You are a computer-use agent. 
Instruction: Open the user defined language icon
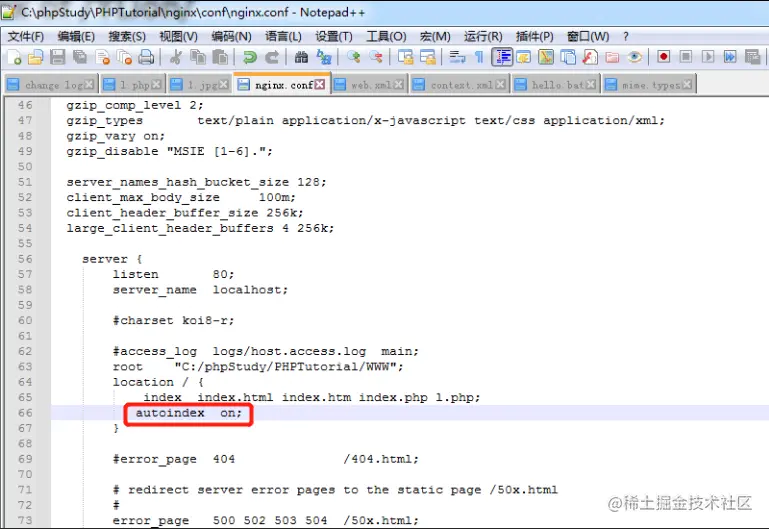point(524,57)
